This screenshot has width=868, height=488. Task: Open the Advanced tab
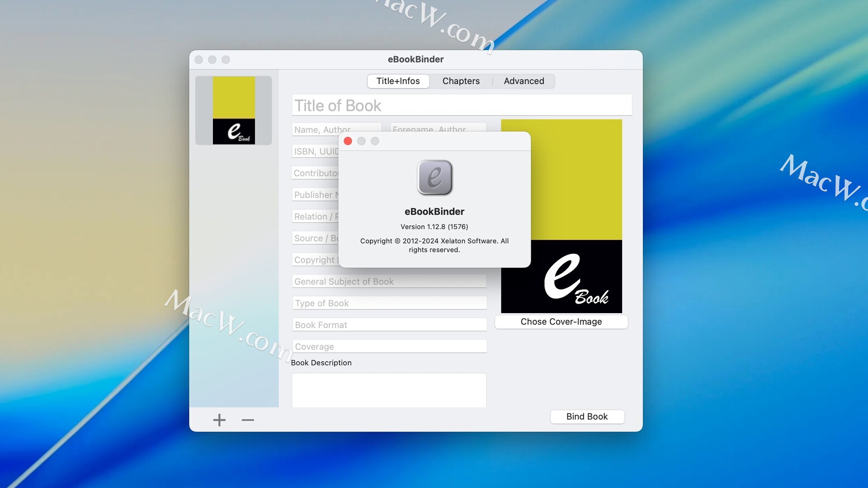(x=524, y=81)
